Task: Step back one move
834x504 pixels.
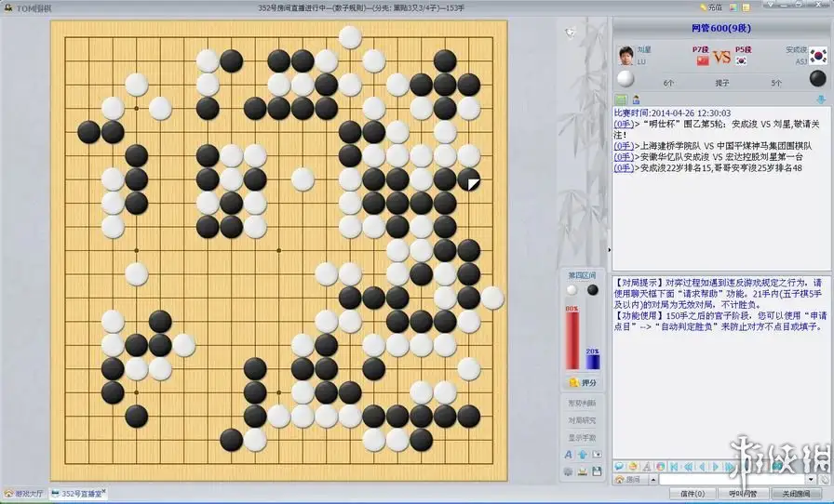Action: pos(702,467)
